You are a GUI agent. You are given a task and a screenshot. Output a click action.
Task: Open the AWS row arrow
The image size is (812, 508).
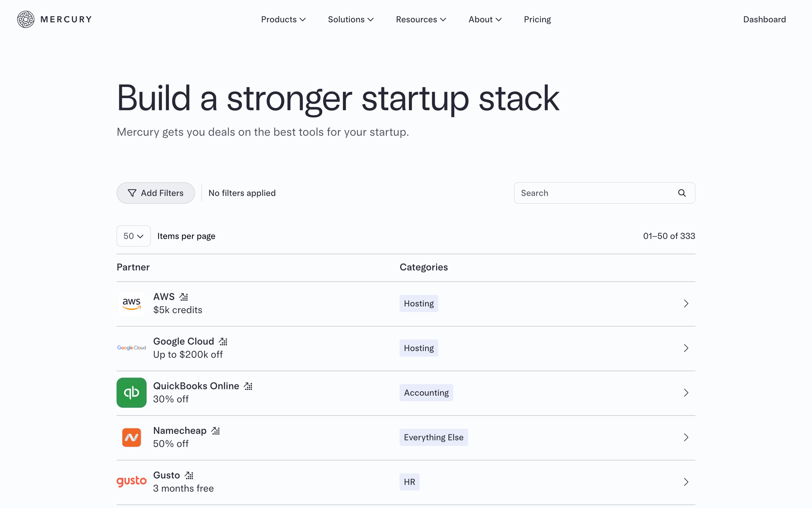tap(686, 304)
